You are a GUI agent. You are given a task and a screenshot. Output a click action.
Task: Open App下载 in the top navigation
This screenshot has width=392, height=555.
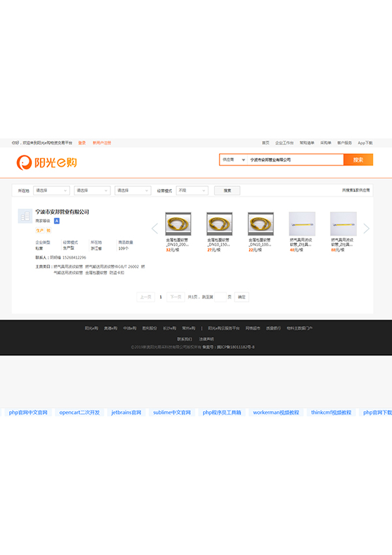pos(365,143)
